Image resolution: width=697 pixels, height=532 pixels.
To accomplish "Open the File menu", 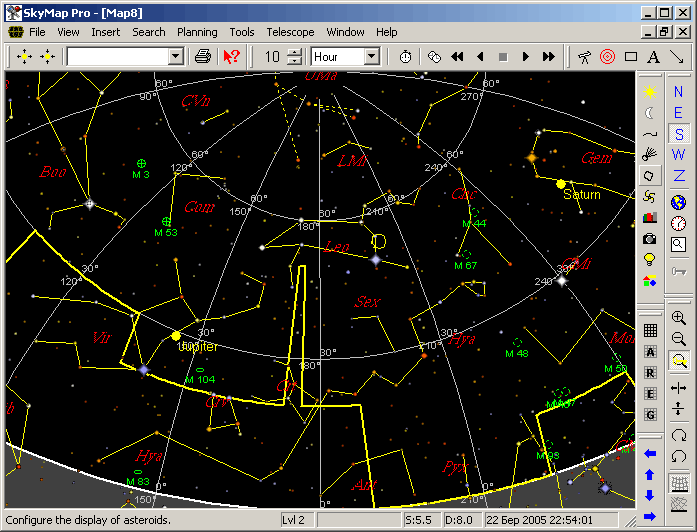I will [37, 32].
